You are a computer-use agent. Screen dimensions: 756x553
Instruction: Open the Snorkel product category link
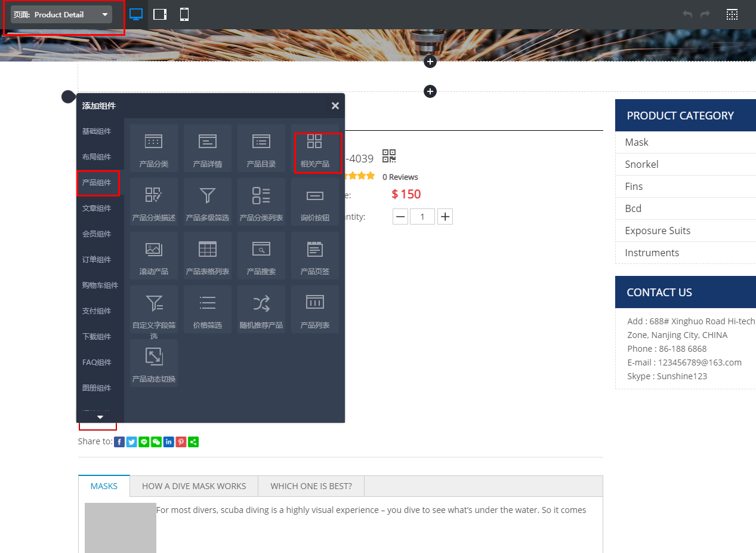641,164
